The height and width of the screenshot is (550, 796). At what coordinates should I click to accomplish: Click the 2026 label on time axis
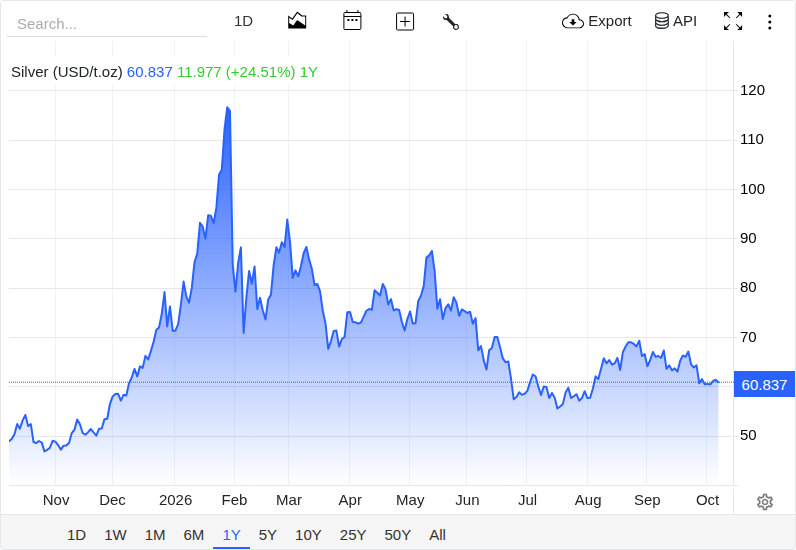(175, 500)
